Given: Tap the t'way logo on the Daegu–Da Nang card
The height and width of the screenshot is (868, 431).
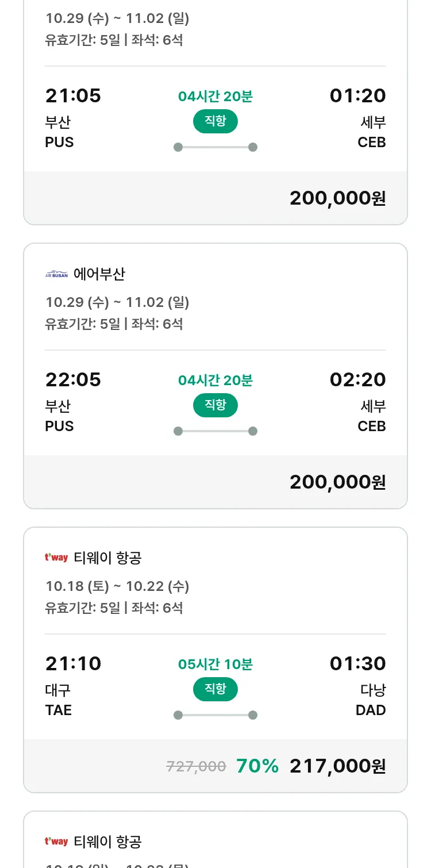Looking at the screenshot, I should 56,558.
